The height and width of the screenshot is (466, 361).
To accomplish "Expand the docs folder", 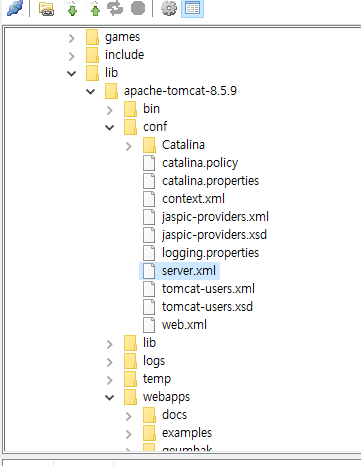I will (128, 416).
